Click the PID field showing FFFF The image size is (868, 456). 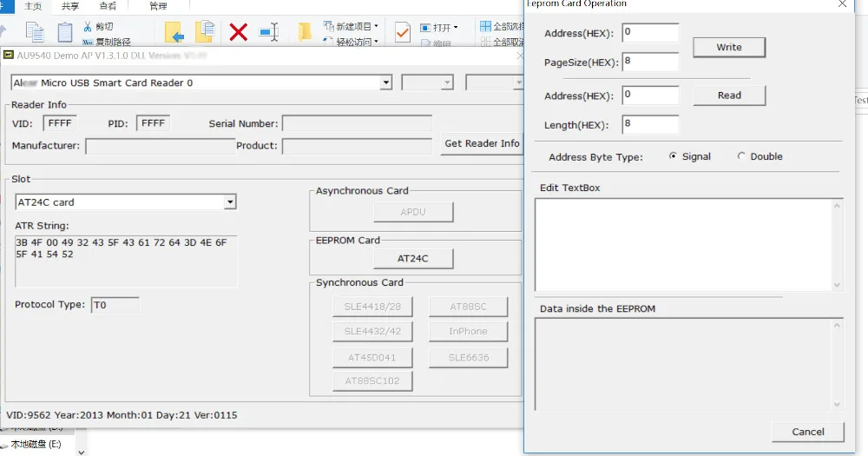[x=154, y=123]
